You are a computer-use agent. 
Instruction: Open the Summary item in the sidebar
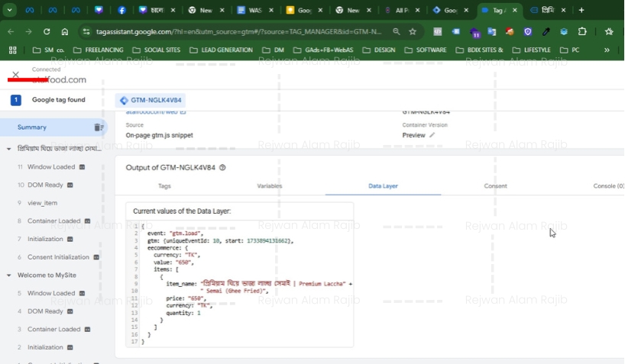(32, 127)
